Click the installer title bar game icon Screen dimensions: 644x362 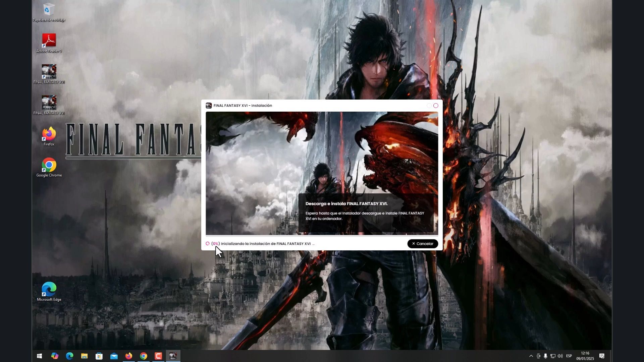click(209, 106)
